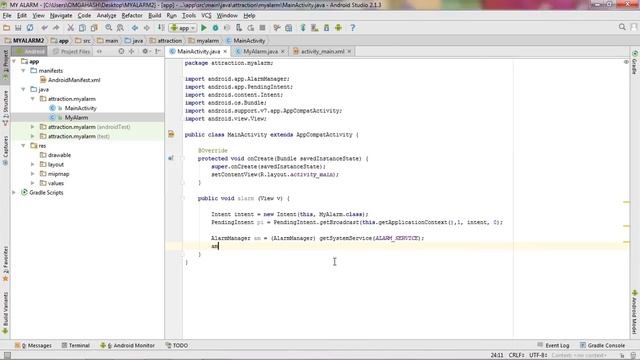Select the MainActivity class in the tree
Screen dimensions: 640x360
point(80,108)
